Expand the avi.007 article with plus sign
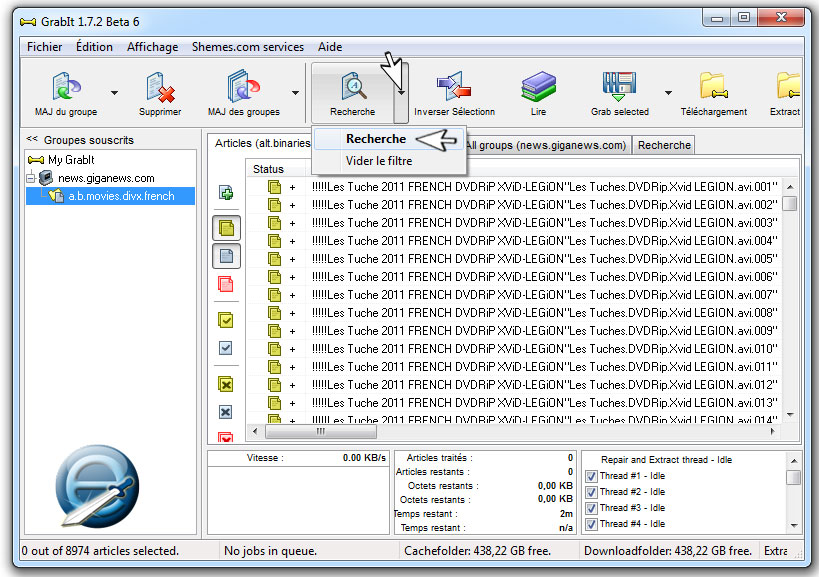The image size is (819, 577). point(292,295)
